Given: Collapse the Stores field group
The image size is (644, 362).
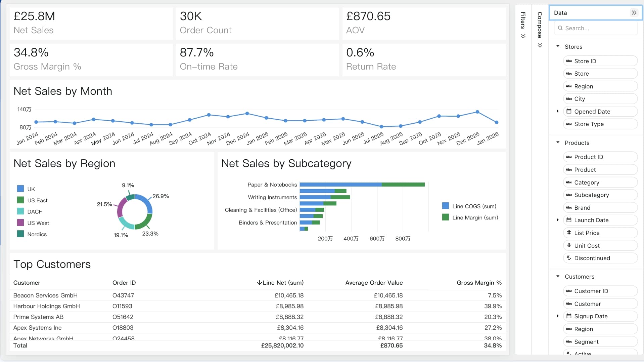Looking at the screenshot, I should pos(558,46).
